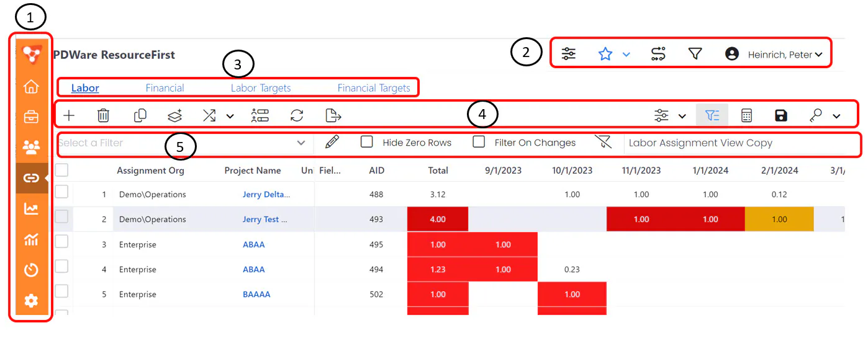Open the global funnel filter in the header
This screenshot has width=868, height=346.
pyautogui.click(x=695, y=54)
